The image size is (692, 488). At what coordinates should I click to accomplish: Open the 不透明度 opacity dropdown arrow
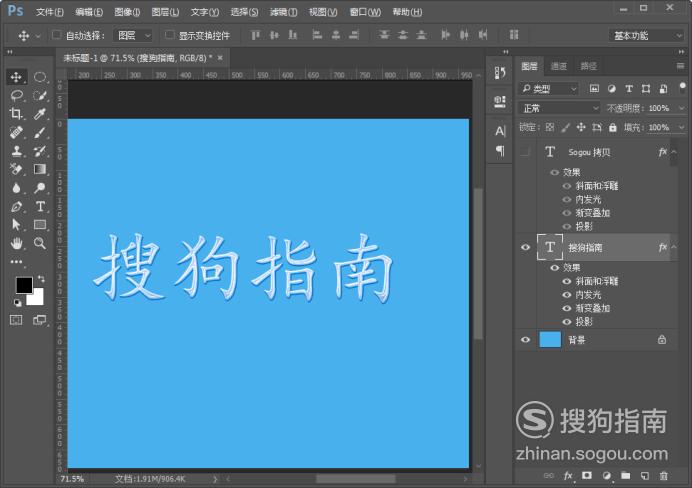coord(681,108)
